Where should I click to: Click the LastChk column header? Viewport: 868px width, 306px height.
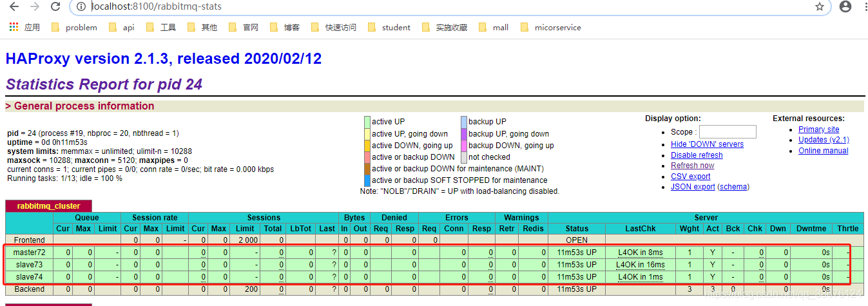[x=641, y=229]
